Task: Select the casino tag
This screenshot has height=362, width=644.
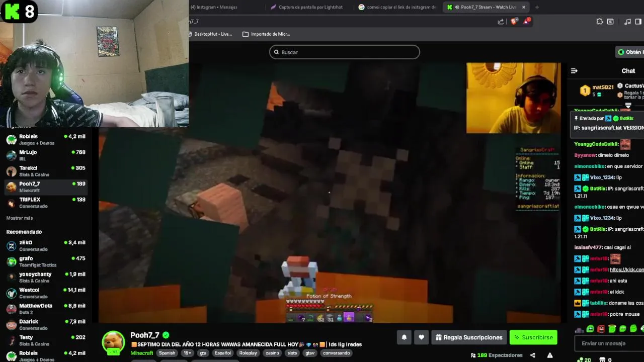Action: 272,353
